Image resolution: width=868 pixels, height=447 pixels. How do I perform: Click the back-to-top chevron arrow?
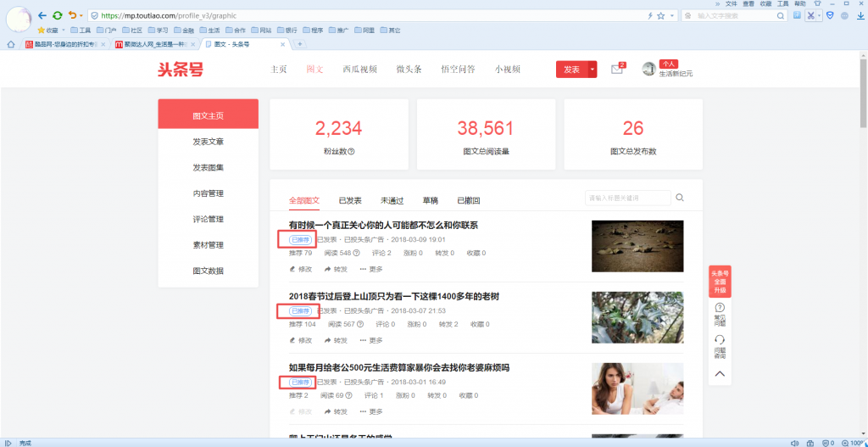click(x=720, y=373)
